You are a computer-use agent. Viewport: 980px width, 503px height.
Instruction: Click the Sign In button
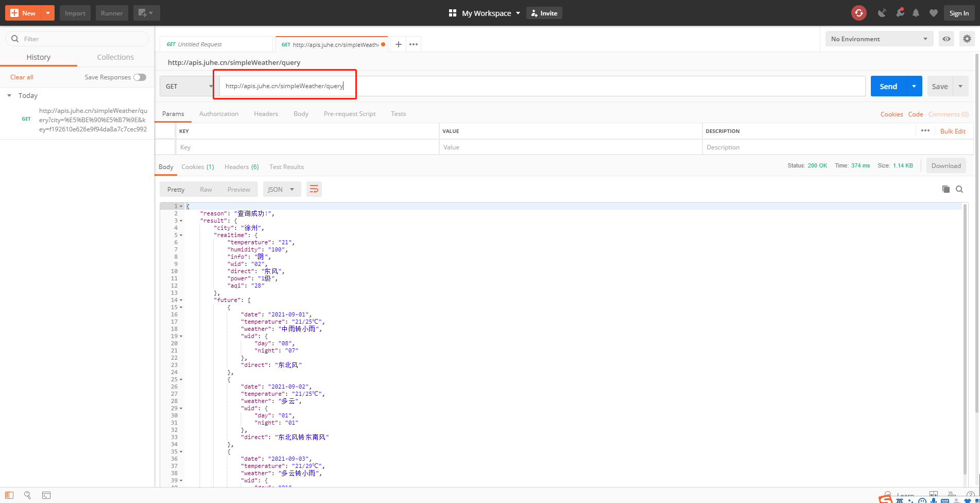(959, 13)
